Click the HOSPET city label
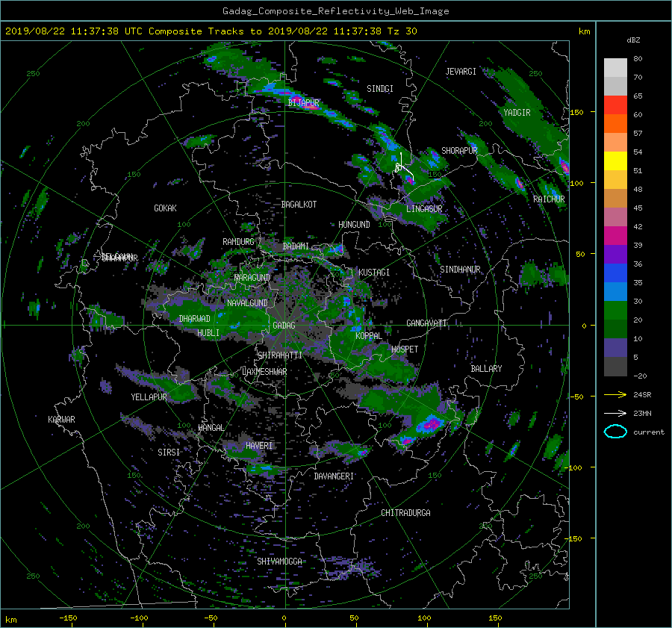 coord(405,349)
